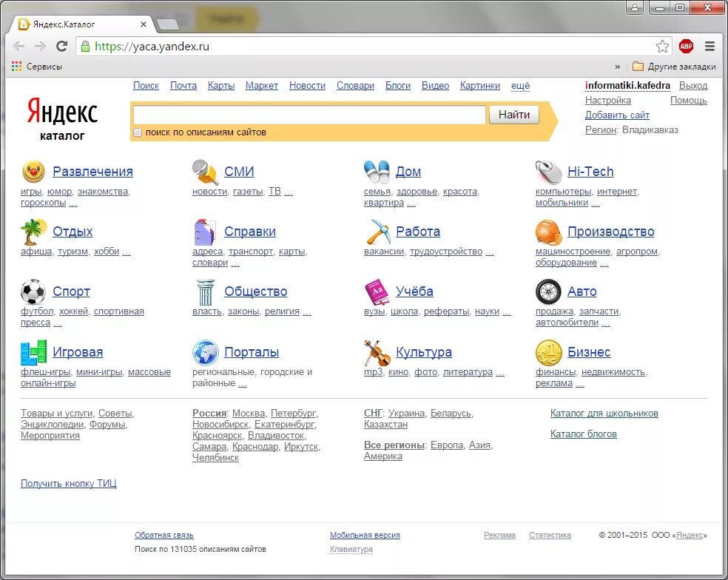728x580 pixels.
Task: Open the Москва region link
Action: point(249,414)
